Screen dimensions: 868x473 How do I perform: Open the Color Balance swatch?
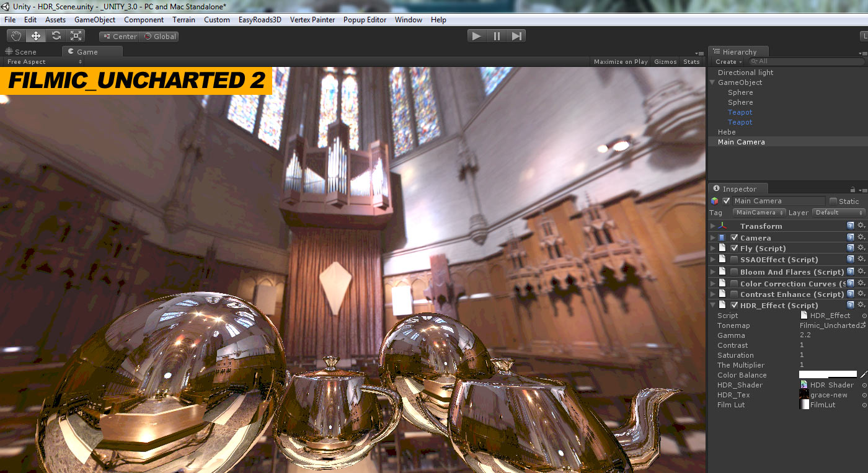(x=828, y=374)
